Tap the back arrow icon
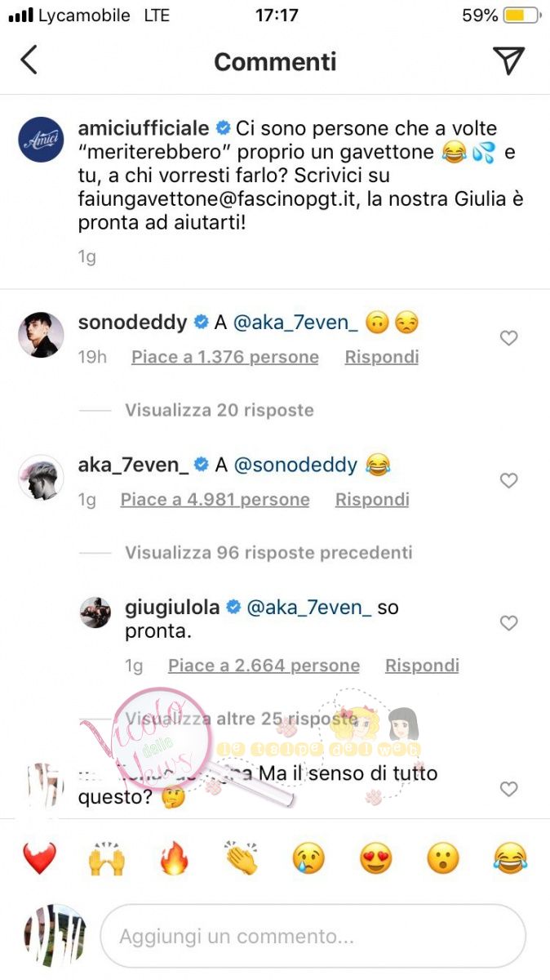The image size is (550, 980). click(x=29, y=60)
